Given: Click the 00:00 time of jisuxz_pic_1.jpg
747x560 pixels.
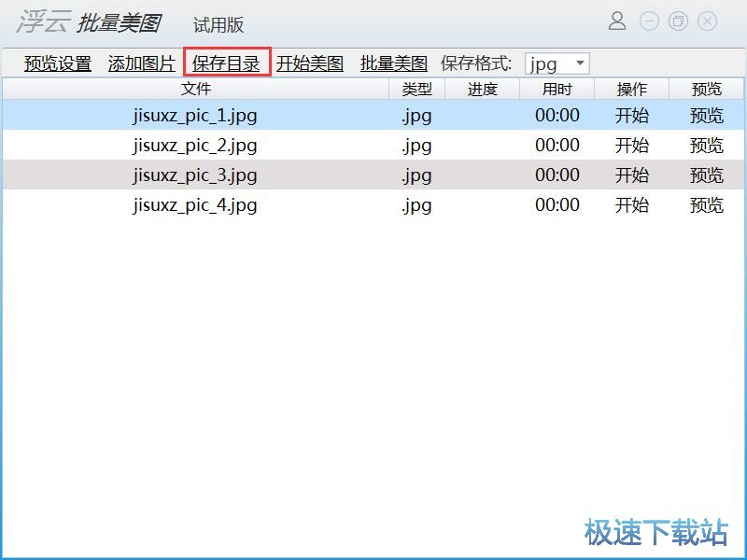Looking at the screenshot, I should click(557, 115).
